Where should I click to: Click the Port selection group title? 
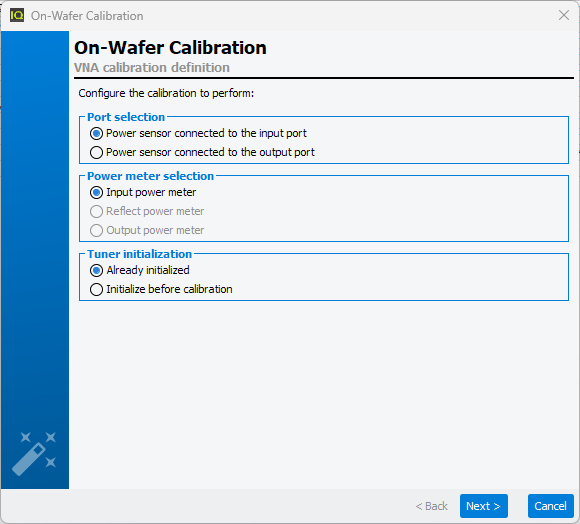pyautogui.click(x=126, y=117)
